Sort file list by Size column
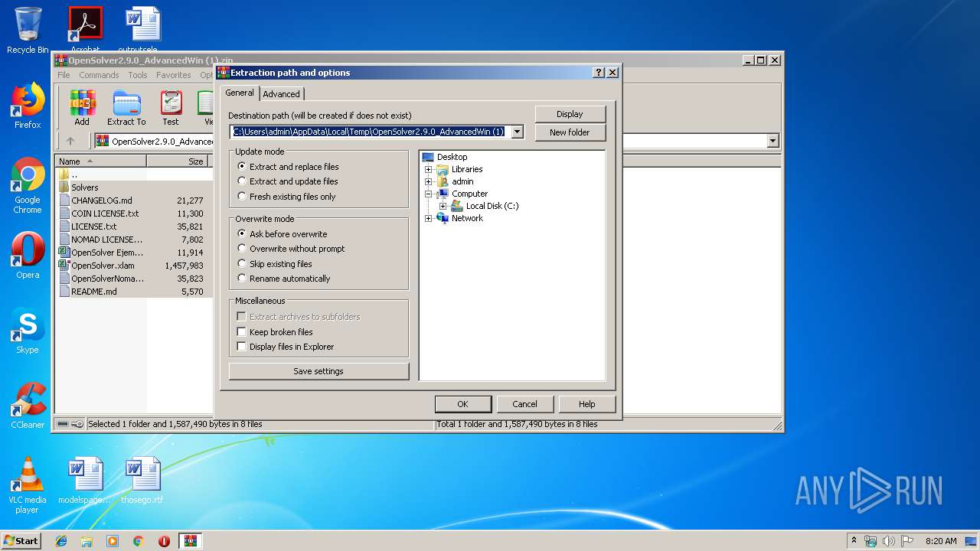 (x=178, y=161)
